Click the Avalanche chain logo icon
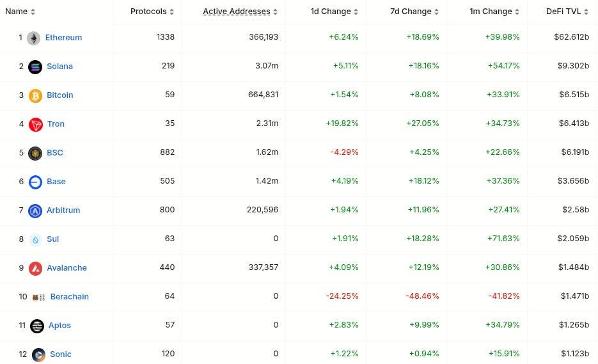Screen dimensions: 598x364 [x=35, y=268]
